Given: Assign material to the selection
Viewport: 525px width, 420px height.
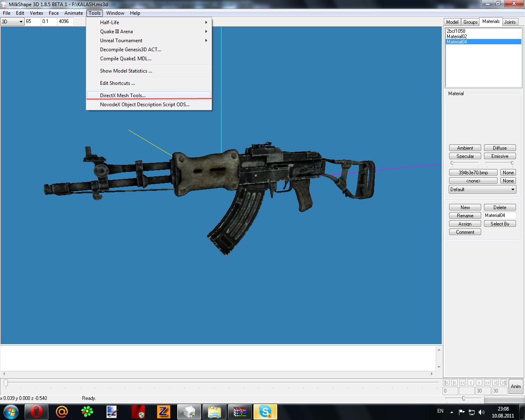Looking at the screenshot, I should pos(465,224).
